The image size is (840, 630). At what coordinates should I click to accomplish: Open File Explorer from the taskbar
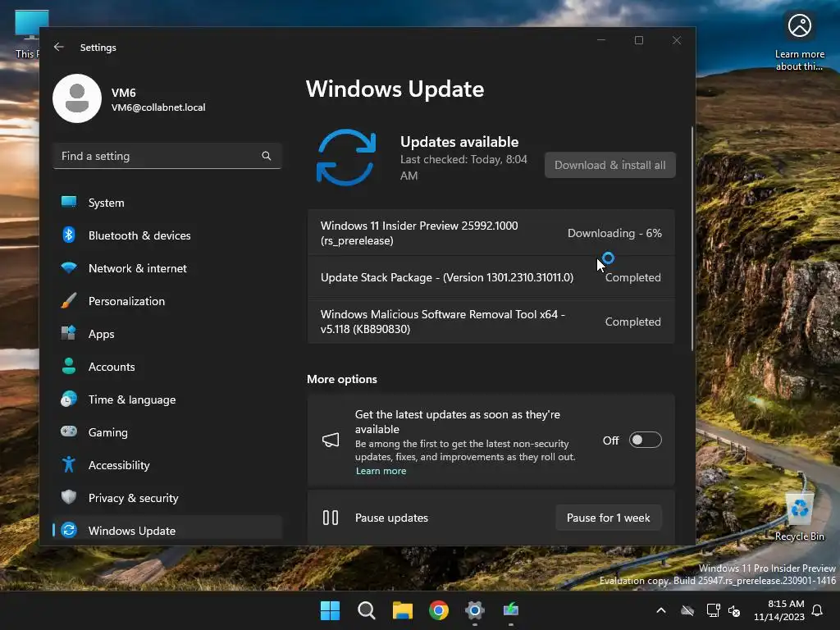(x=402, y=610)
